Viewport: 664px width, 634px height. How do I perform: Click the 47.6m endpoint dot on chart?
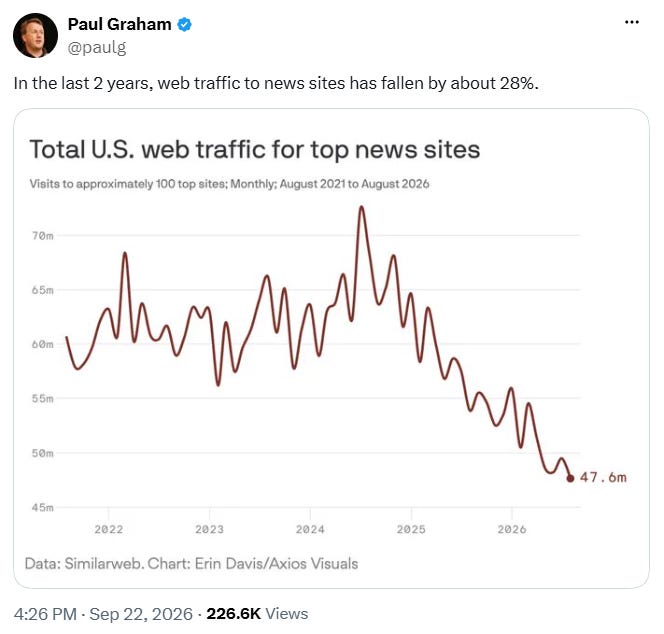pos(570,478)
